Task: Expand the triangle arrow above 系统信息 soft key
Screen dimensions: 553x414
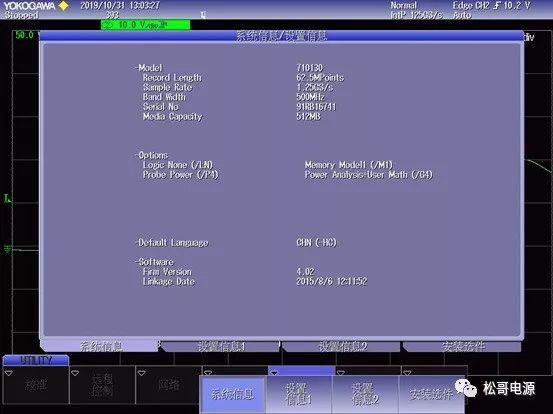Action: 208,373
